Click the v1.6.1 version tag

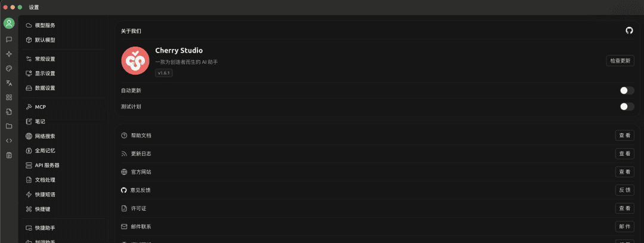click(164, 73)
